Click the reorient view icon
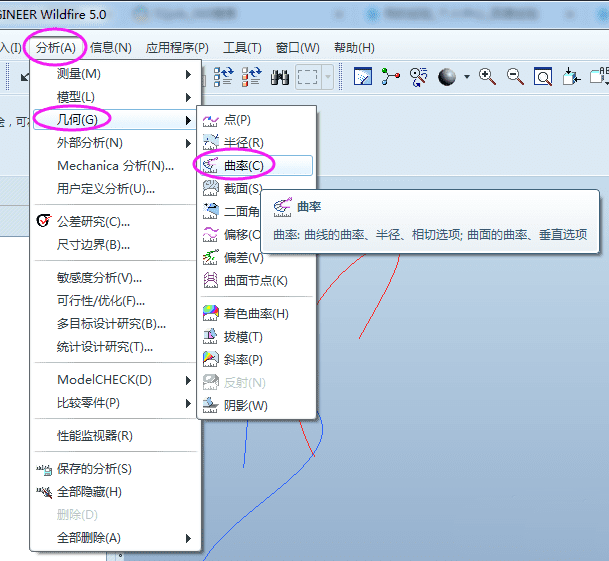This screenshot has height=561, width=609. click(x=571, y=76)
